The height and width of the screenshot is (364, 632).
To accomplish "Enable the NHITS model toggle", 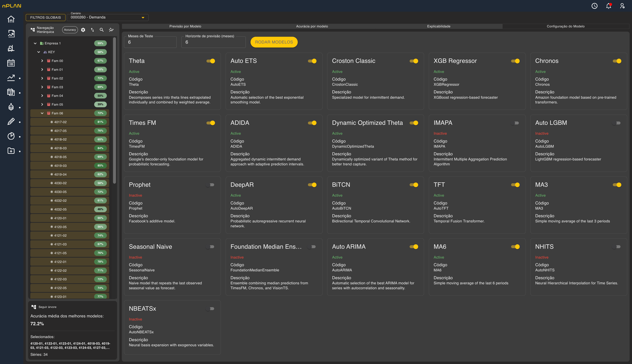I will pyautogui.click(x=616, y=247).
